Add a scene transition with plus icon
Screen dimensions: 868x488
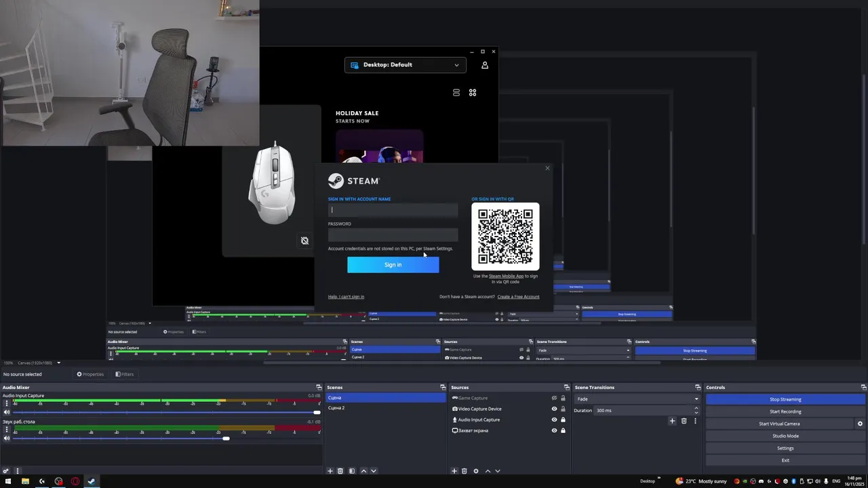coord(672,421)
